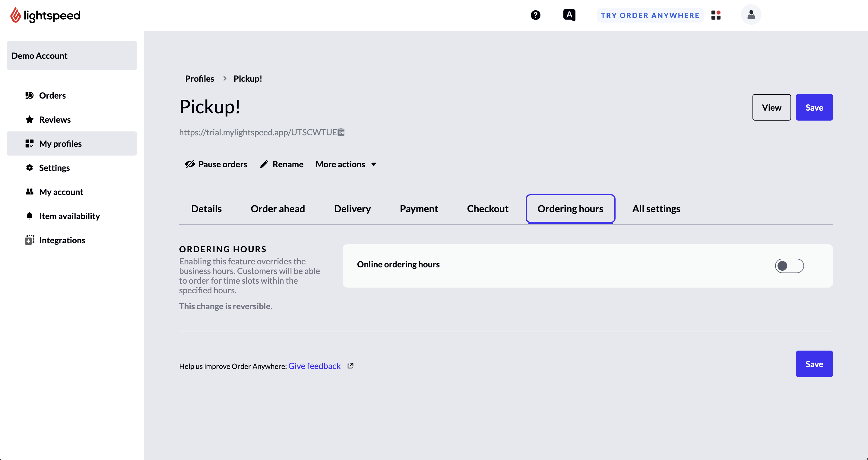Screen dimensions: 868x460
Task: Open My account in the sidebar
Action: (x=71, y=192)
